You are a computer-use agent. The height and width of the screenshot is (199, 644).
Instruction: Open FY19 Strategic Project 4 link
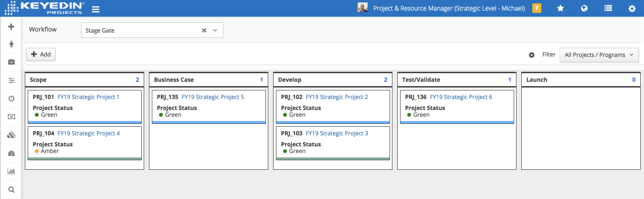(x=89, y=133)
